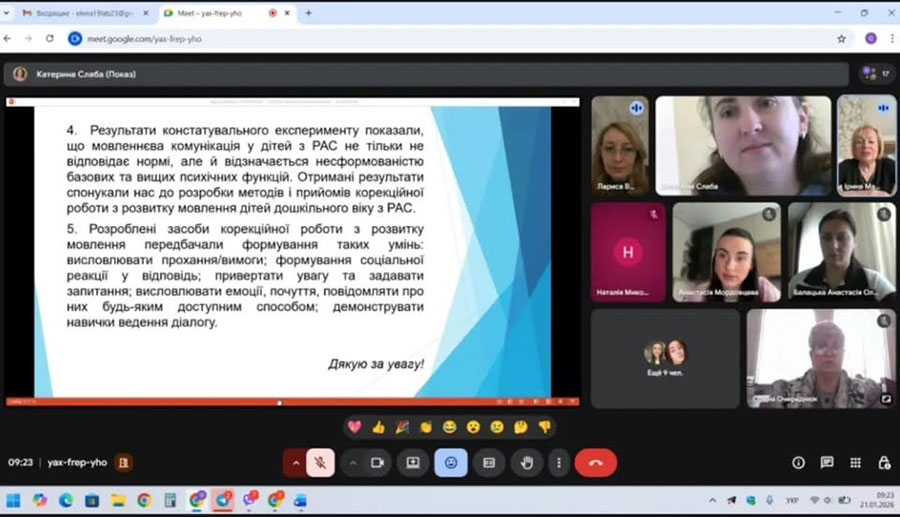Select Анастасія Мордовцева video tile
The height and width of the screenshot is (517, 900).
click(727, 252)
